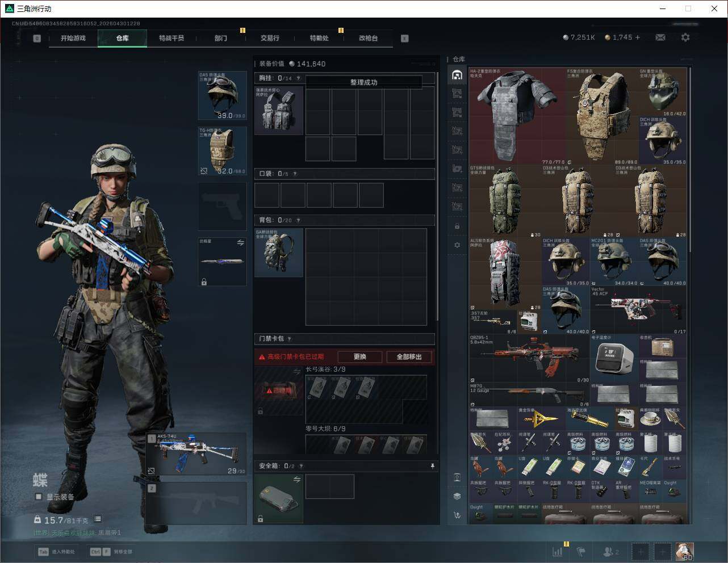Show help for the 安全箱 section
Screen dimensions: 728x563
click(301, 466)
